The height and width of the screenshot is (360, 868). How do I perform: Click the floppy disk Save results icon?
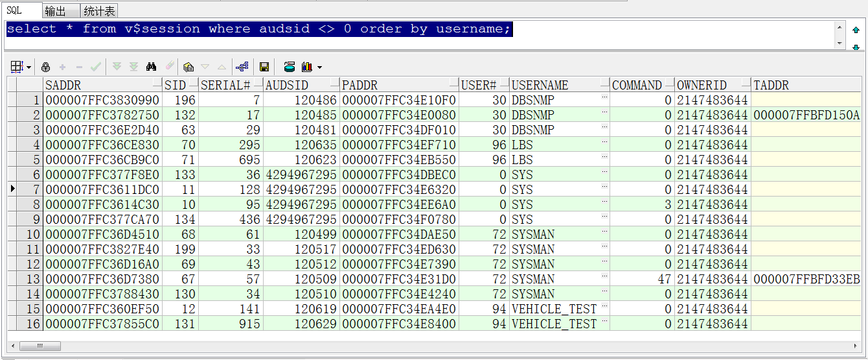coord(264,67)
